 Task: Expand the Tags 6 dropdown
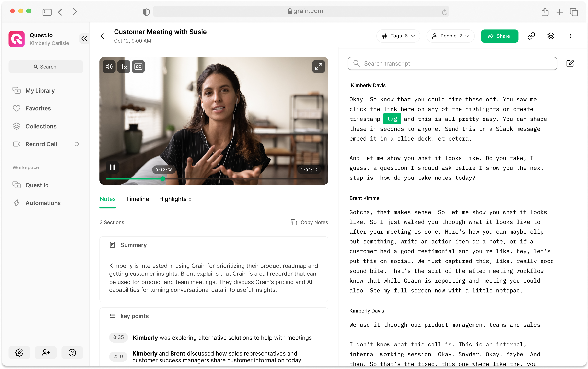click(398, 36)
